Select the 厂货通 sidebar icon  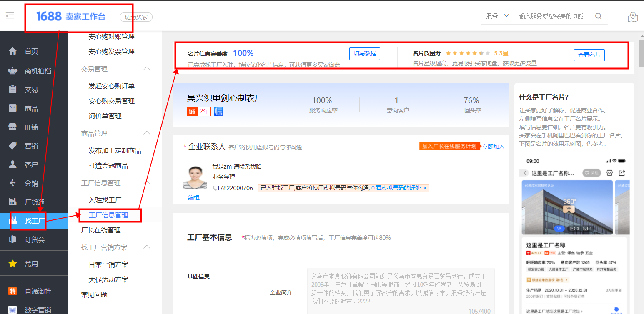tap(13, 201)
